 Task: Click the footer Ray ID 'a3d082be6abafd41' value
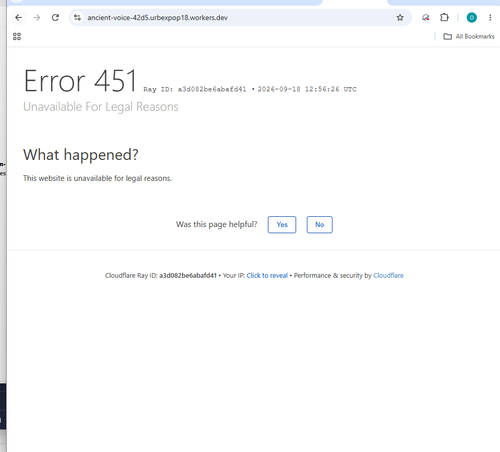pyautogui.click(x=188, y=275)
